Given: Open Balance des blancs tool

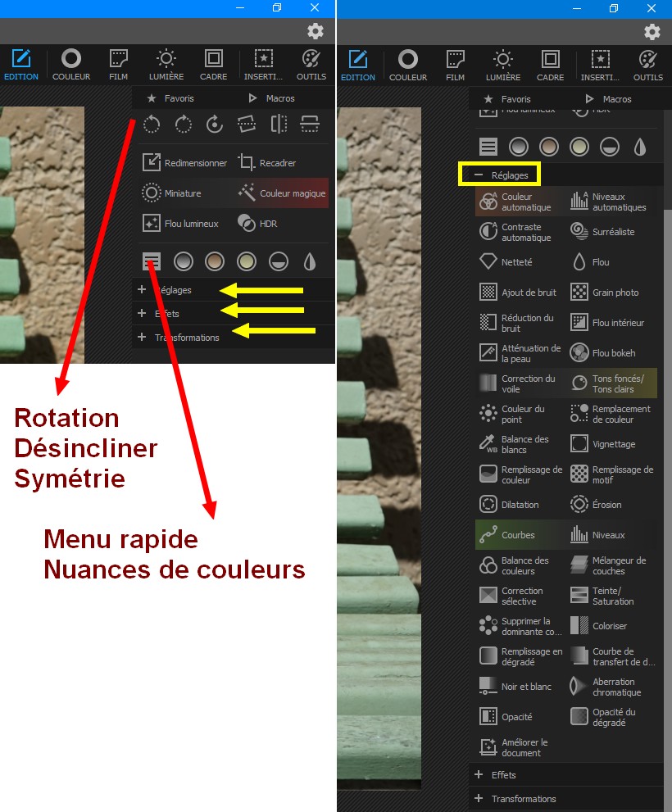Looking at the screenshot, I should coord(520,444).
